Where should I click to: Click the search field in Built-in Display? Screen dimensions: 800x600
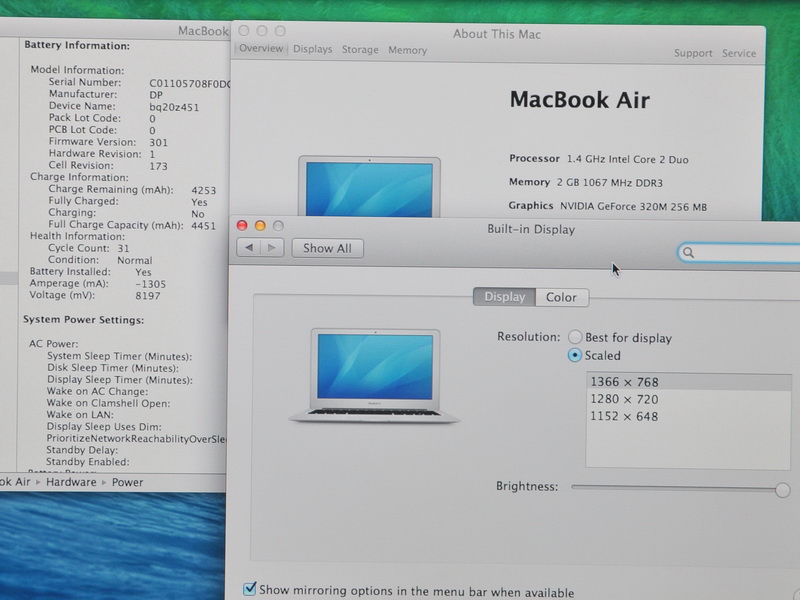tap(740, 253)
